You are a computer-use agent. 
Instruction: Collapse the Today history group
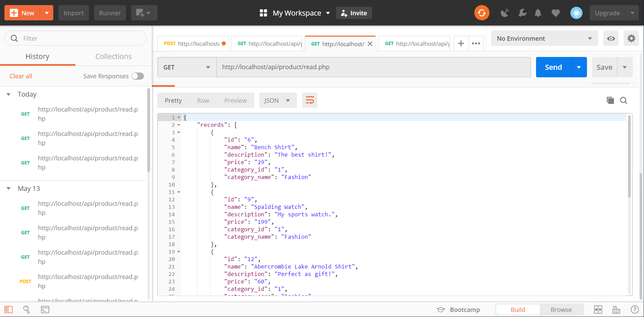coord(8,94)
